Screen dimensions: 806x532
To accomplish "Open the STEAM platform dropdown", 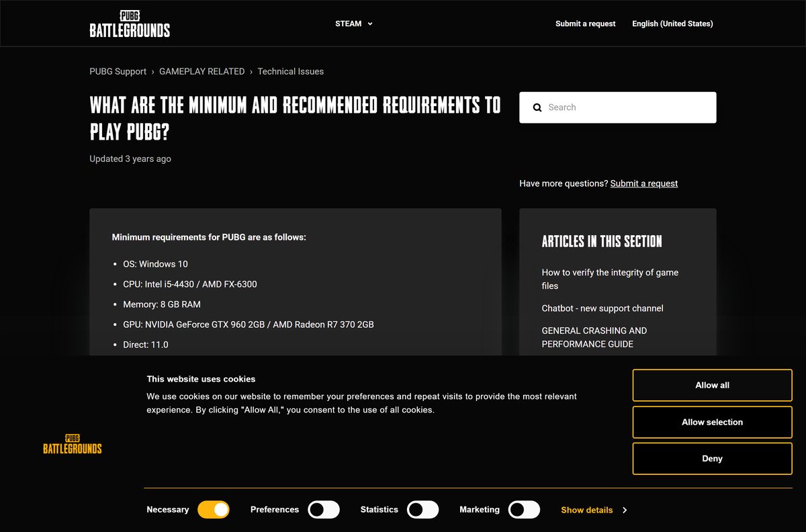I will tap(354, 24).
